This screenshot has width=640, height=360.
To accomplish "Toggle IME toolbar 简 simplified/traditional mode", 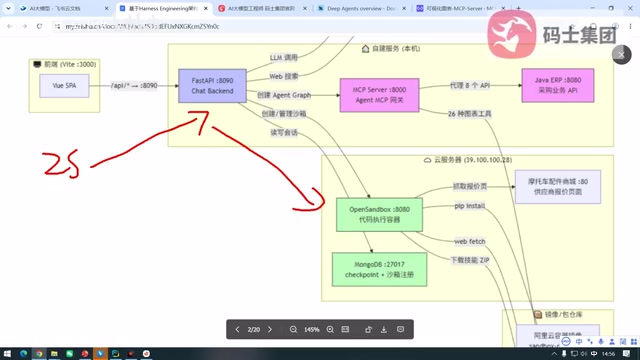I will (x=623, y=342).
